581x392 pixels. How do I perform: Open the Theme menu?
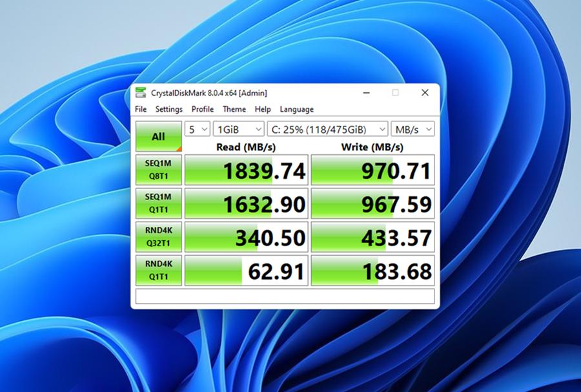234,109
